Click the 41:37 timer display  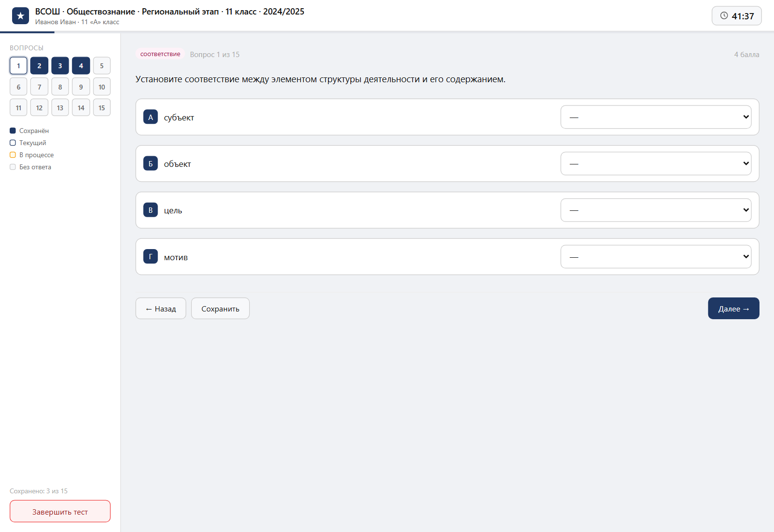(x=737, y=16)
